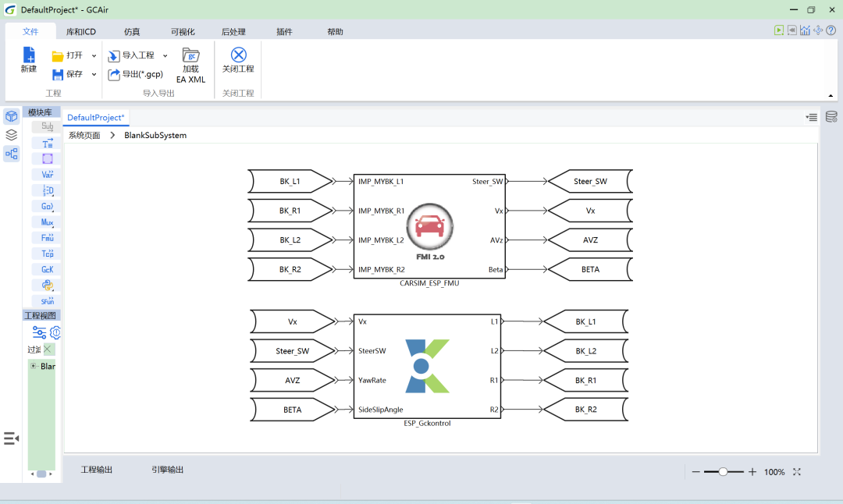Viewport: 843px width, 504px height.
Task: Select the Sub subsystem block icon
Action: click(48, 127)
